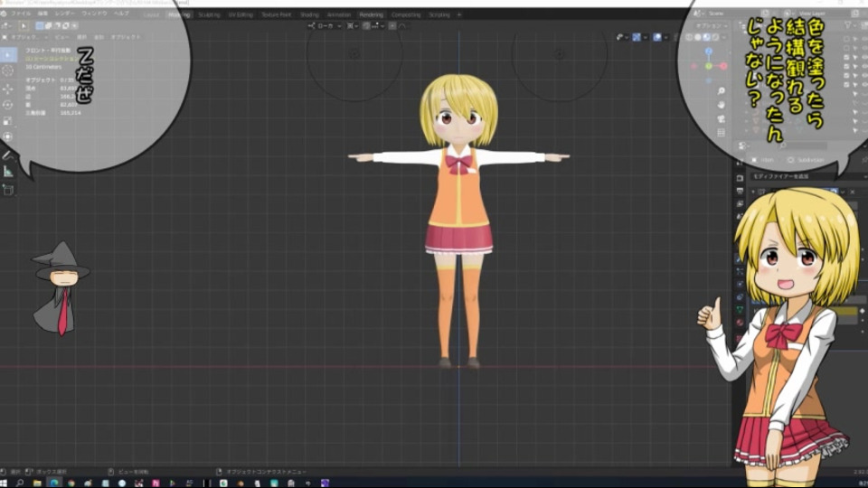This screenshot has height=488, width=868.
Task: Switch to the Texture Paint workspace tab
Action: (277, 15)
